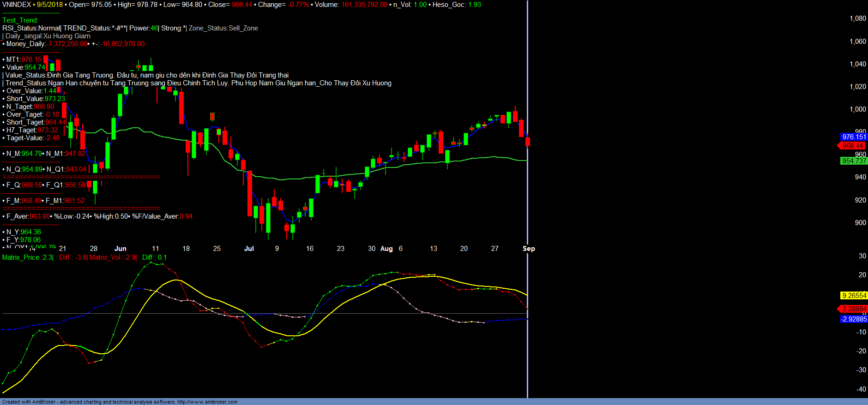Click the yellow 9.26554 indicator label
This screenshot has width=868, height=405.
coord(854,296)
